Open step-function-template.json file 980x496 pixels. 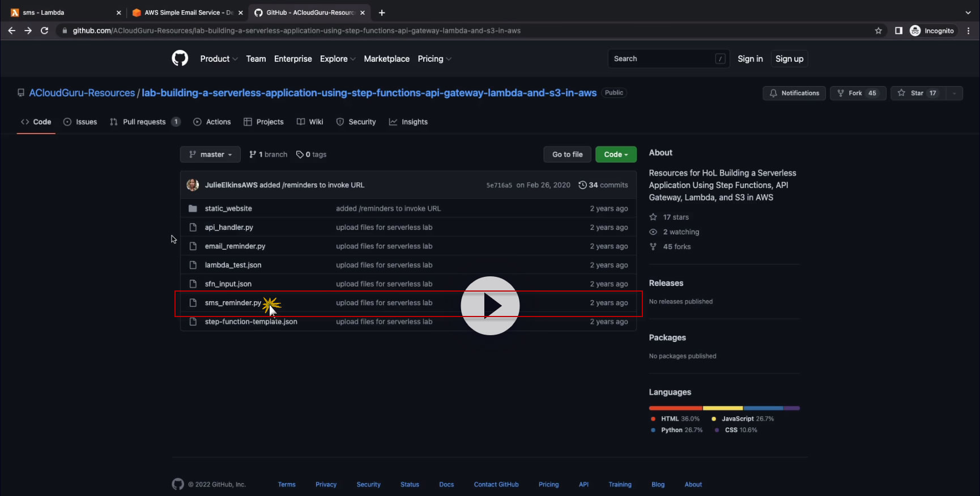tap(251, 322)
